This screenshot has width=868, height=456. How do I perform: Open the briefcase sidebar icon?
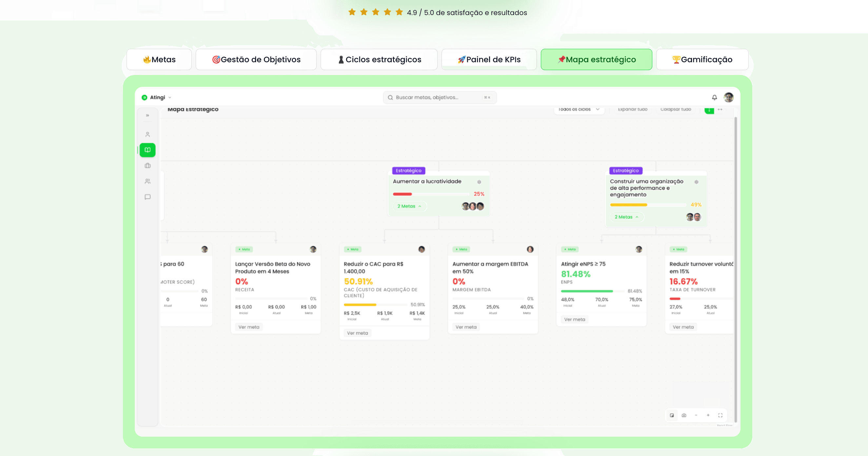[x=148, y=165]
